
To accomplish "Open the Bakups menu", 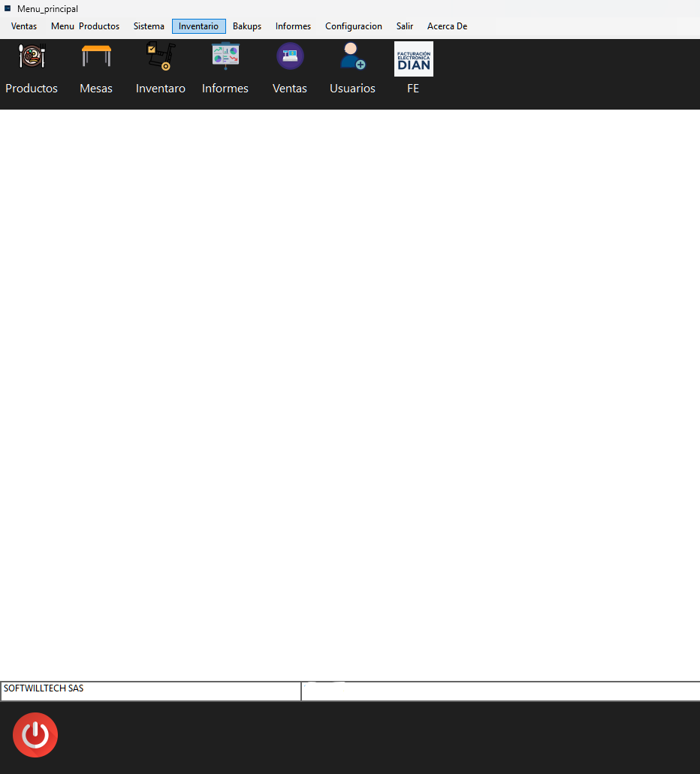I will 247,26.
